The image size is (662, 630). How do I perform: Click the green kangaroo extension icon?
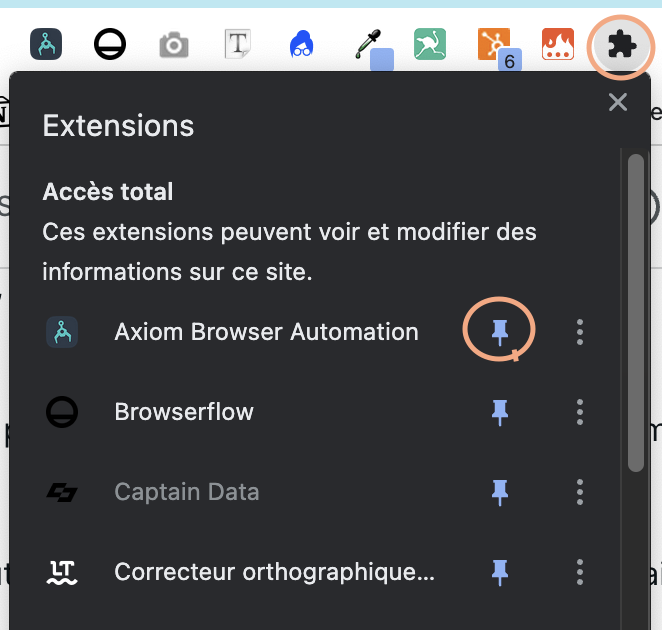click(x=430, y=44)
